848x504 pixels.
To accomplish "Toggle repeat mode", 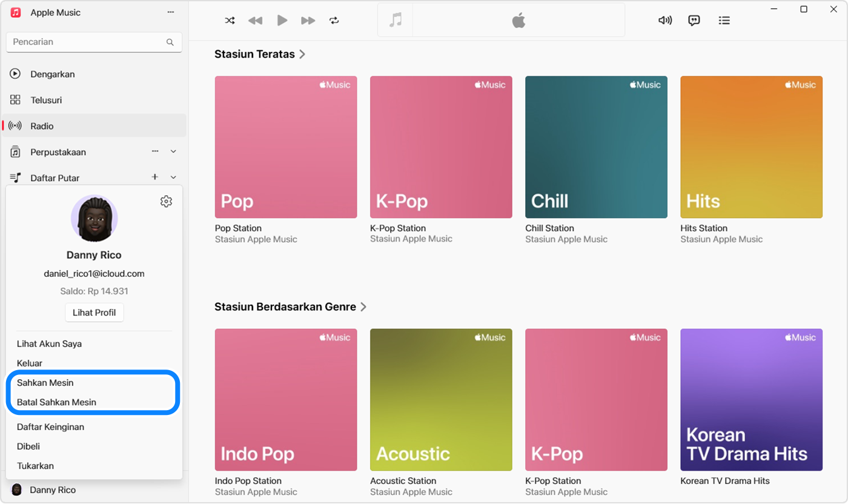I will pyautogui.click(x=334, y=21).
